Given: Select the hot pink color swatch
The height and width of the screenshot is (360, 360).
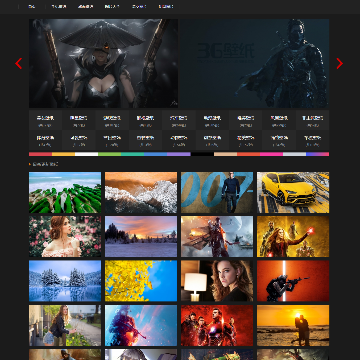Looking at the screenshot, I should pos(272,154).
